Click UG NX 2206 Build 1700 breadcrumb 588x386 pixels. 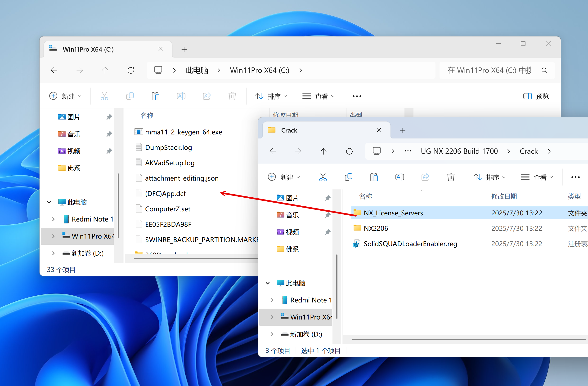coord(459,151)
